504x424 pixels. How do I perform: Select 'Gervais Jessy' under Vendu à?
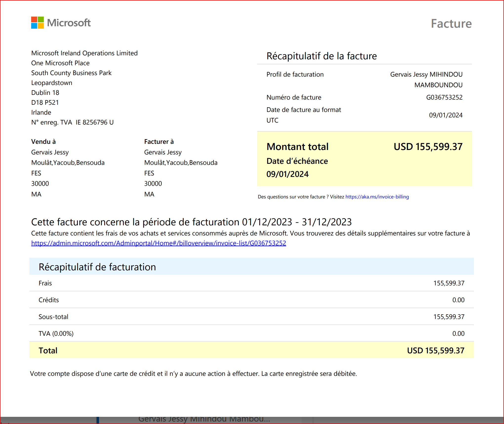click(x=50, y=152)
